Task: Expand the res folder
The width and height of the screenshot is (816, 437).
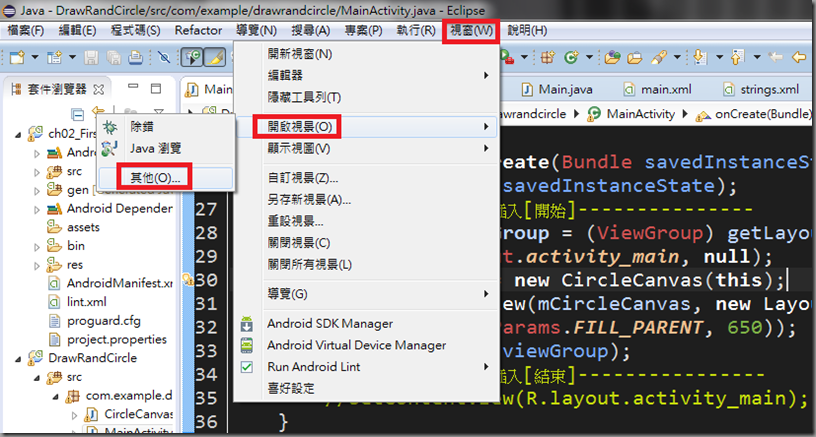Action: coord(36,265)
